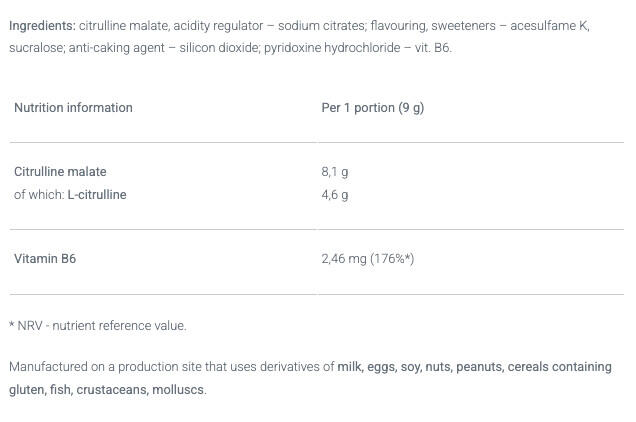Click the "4,6 g" value
Image resolution: width=636 pixels, height=422 pixels.
point(335,195)
